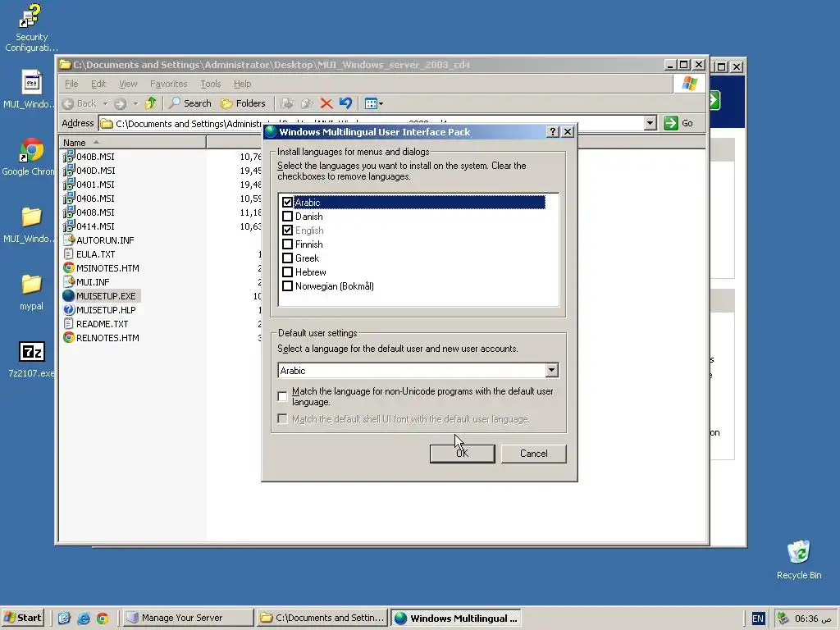Select the Recycle Bin desktop icon

click(799, 559)
